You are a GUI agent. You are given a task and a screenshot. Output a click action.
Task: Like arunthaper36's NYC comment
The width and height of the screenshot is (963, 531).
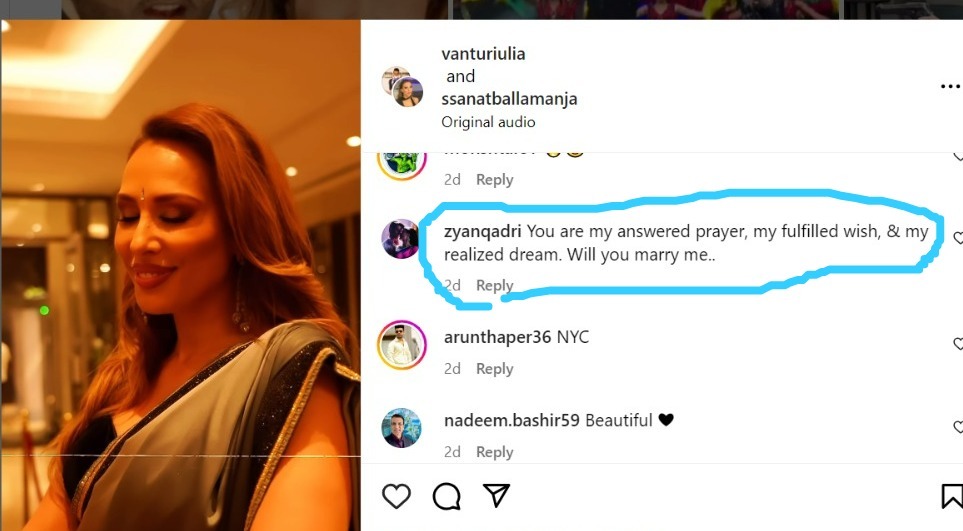pos(958,344)
